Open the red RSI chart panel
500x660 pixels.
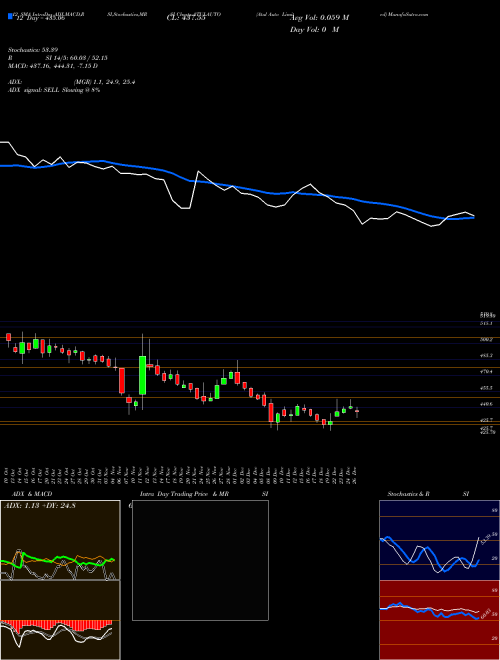[x=439, y=620]
